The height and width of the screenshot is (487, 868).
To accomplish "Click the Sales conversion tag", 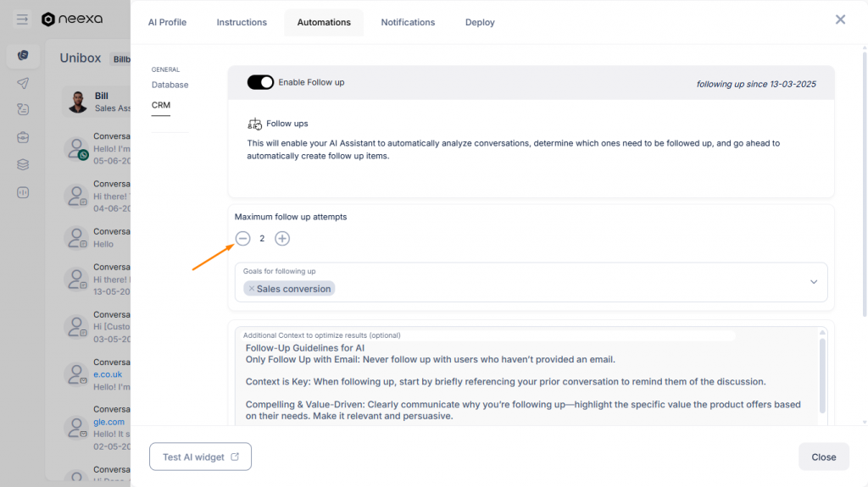I will pos(289,288).
